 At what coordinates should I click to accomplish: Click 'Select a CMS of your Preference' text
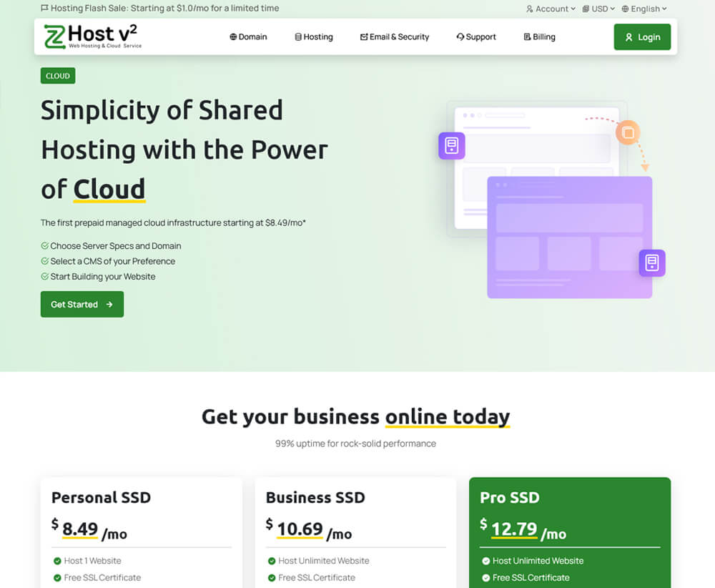[113, 261]
